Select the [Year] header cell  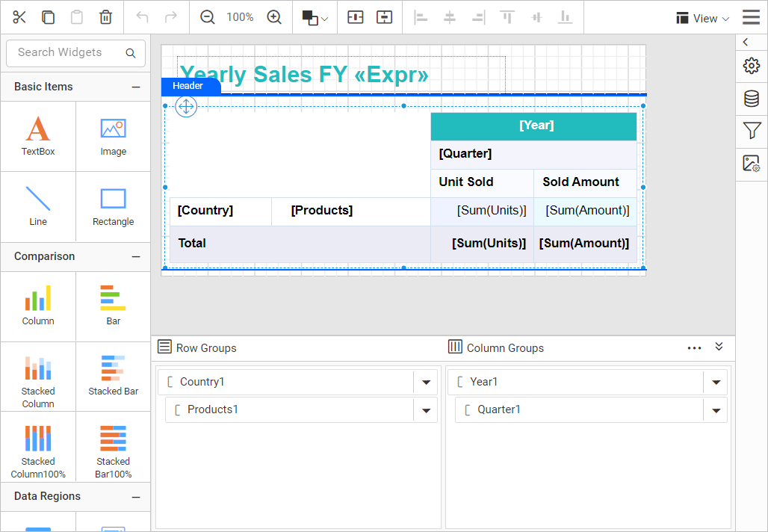click(x=533, y=126)
